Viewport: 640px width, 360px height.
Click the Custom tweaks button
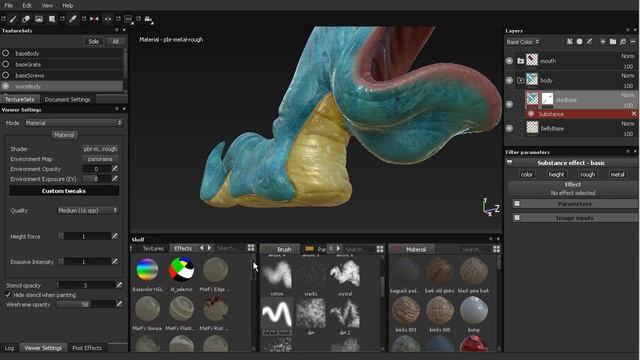64,191
